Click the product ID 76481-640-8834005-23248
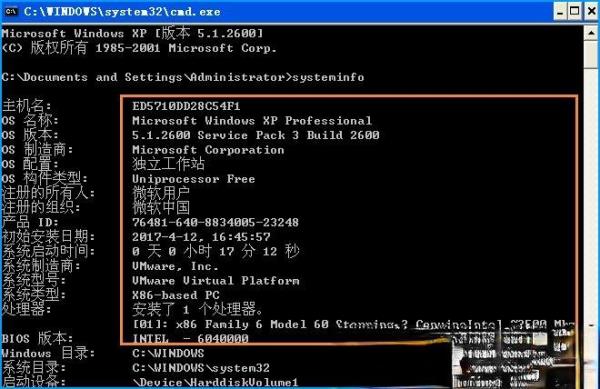The image size is (600, 389). click(215, 222)
